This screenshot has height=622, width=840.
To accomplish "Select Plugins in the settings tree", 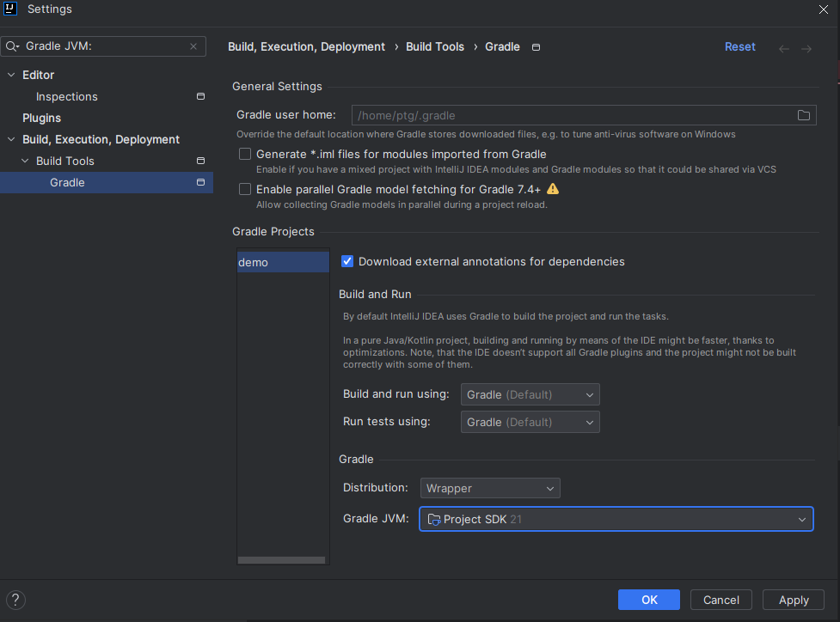I will point(42,118).
